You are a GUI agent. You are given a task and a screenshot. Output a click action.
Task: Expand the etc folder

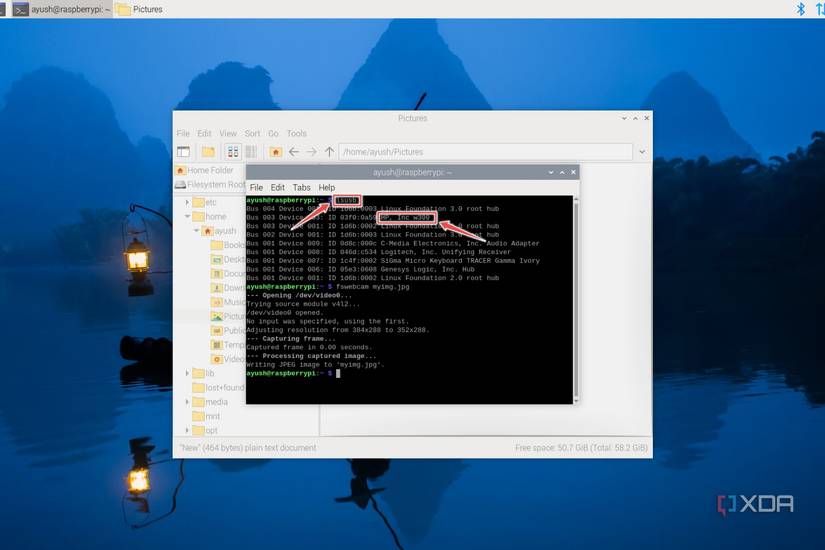187,202
